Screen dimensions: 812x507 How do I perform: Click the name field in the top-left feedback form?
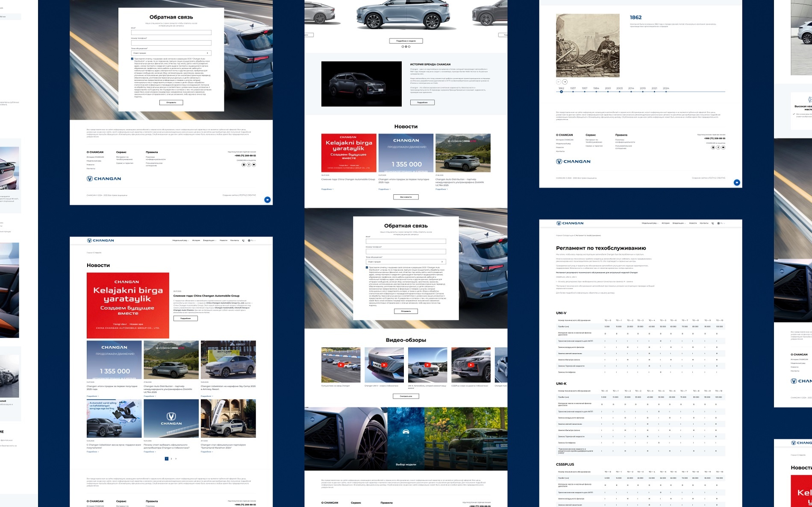pyautogui.click(x=171, y=32)
